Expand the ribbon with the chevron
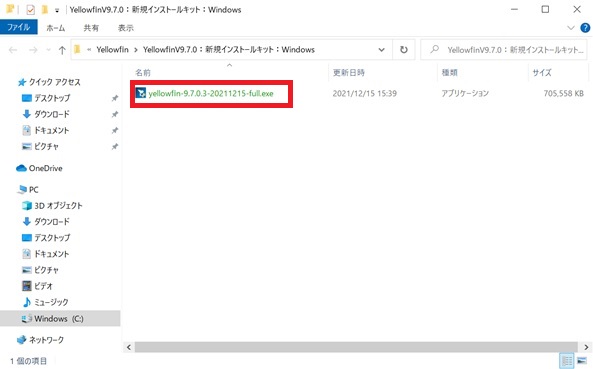 (570, 28)
